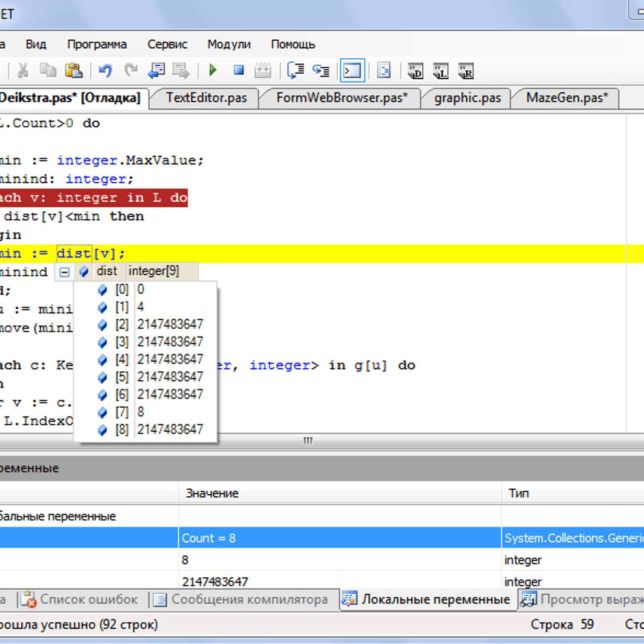Click the Step Over debug icon
644x644 pixels.
pos(296,71)
